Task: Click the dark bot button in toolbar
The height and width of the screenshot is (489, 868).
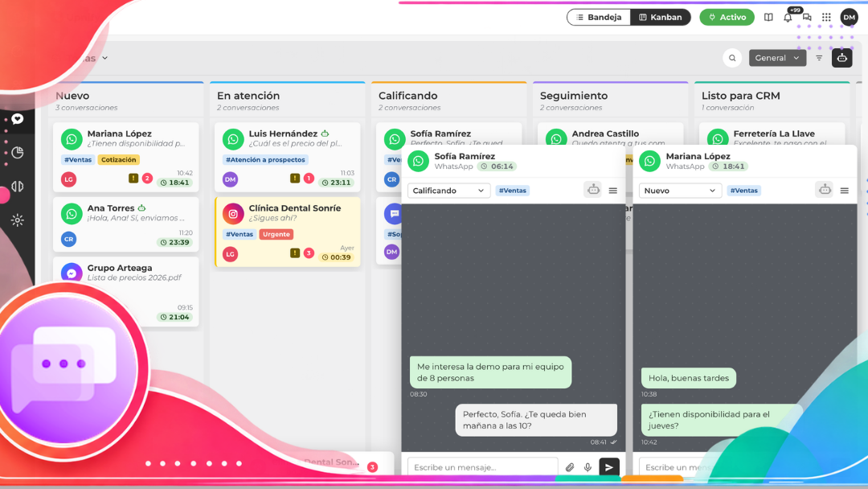Action: [842, 58]
